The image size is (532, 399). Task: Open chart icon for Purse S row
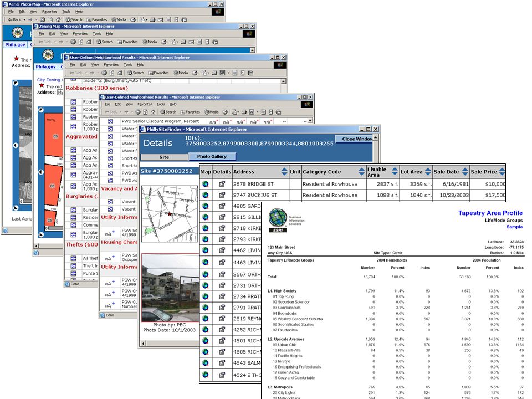tap(73, 273)
